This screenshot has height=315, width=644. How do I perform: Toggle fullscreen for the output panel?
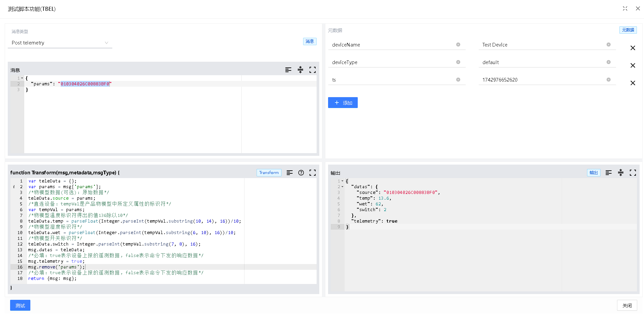tap(633, 173)
